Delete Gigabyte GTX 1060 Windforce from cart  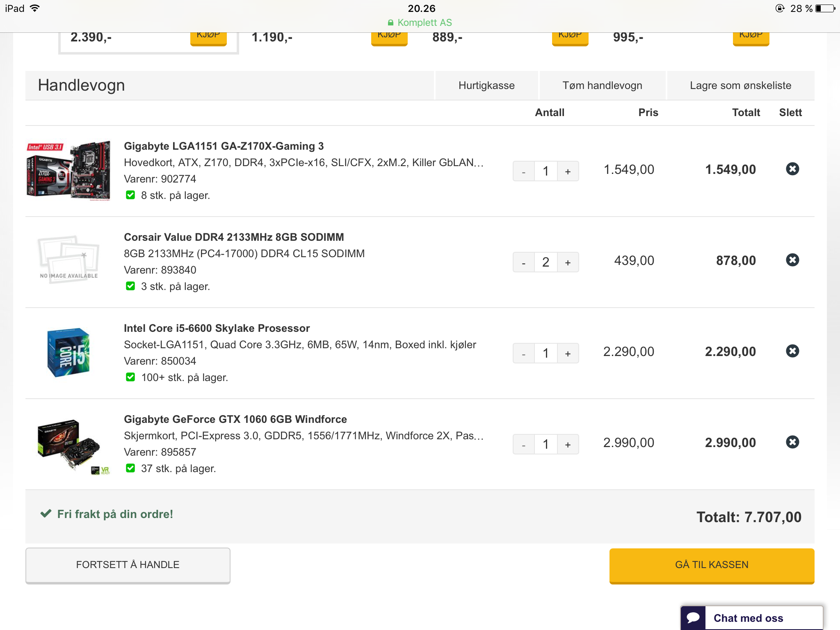pyautogui.click(x=792, y=442)
